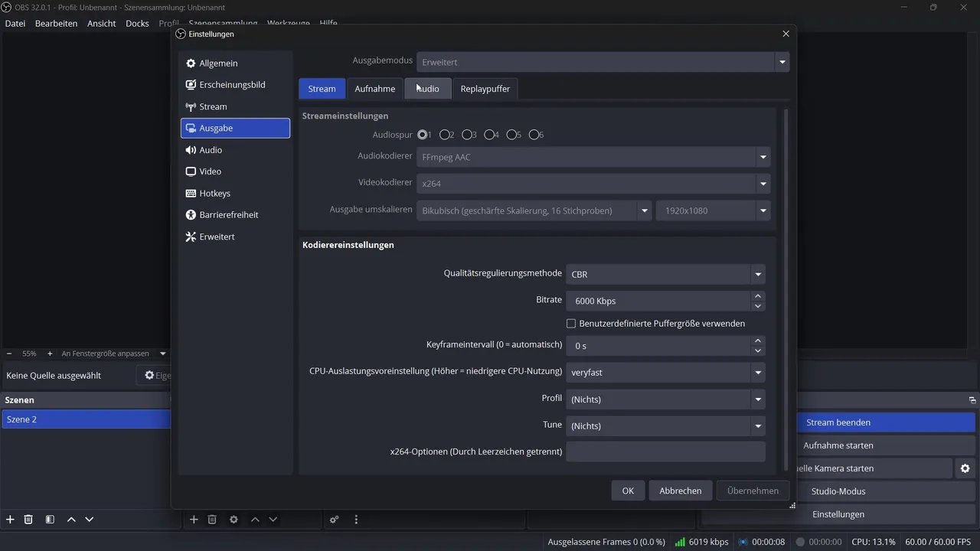Select Audiospur 6 radio button
The height and width of the screenshot is (551, 980).
click(534, 135)
